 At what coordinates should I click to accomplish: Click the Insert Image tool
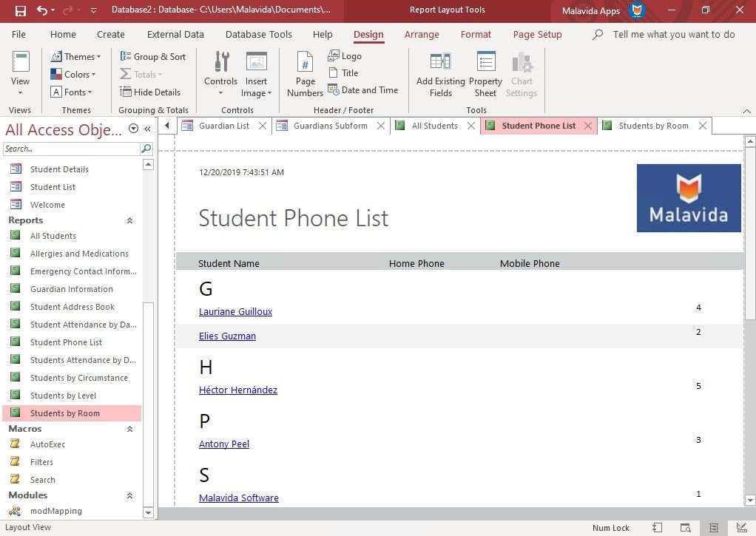[256, 73]
